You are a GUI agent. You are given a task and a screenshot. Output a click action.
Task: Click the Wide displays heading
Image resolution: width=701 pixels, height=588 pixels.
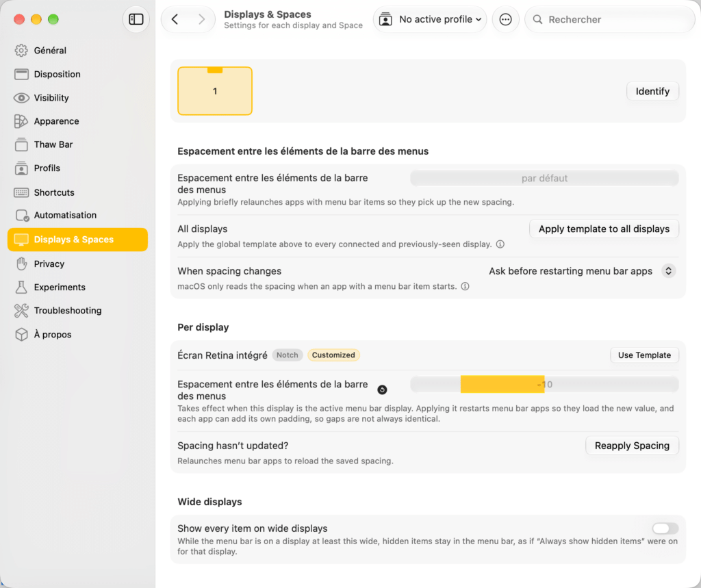point(209,502)
